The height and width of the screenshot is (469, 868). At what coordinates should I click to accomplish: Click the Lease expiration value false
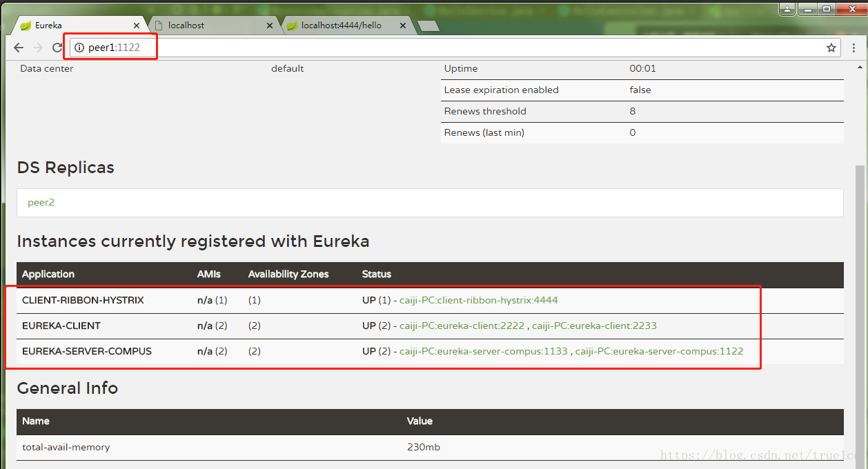[x=640, y=90]
